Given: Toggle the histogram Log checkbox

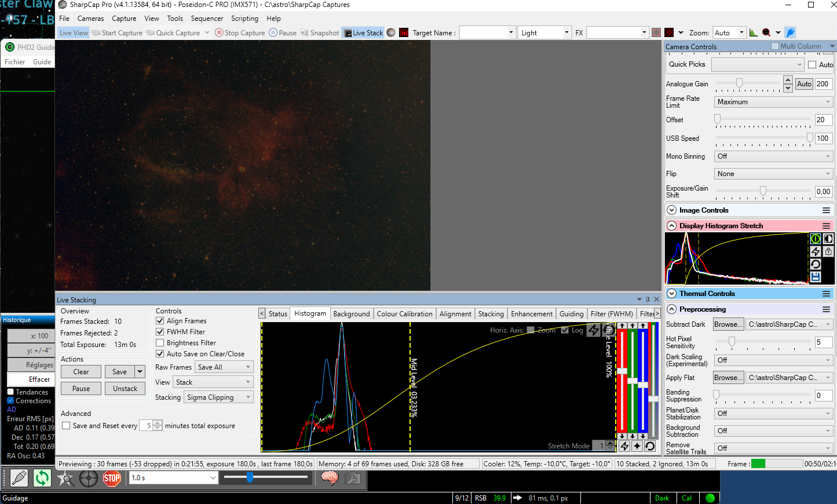Looking at the screenshot, I should pos(565,330).
